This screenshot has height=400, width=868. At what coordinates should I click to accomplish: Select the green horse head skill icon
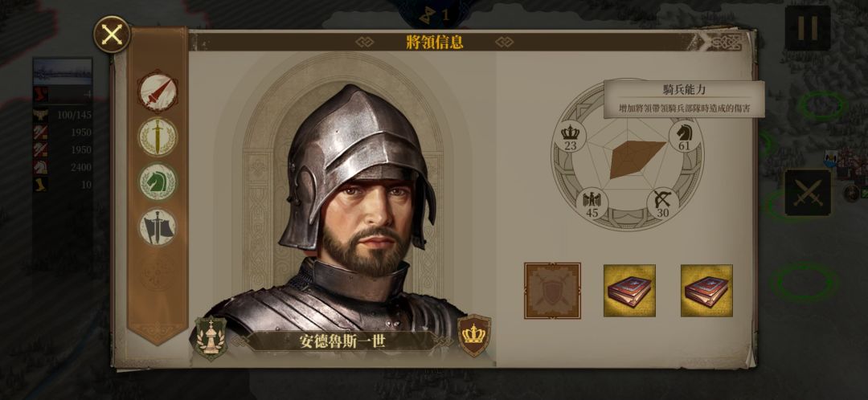point(158,182)
